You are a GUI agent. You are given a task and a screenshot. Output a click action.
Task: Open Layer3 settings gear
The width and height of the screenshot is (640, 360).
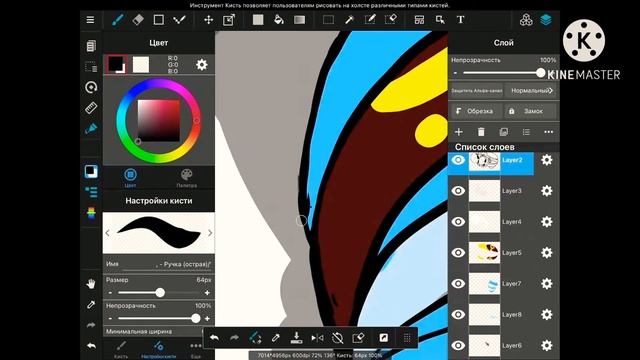click(547, 191)
